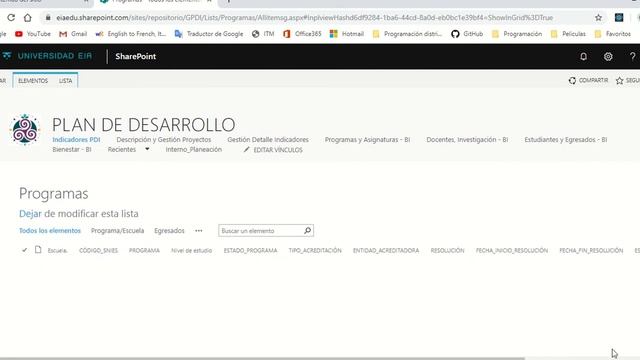Expand the Recientes dropdown arrow
The height and width of the screenshot is (360, 640).
(x=147, y=149)
